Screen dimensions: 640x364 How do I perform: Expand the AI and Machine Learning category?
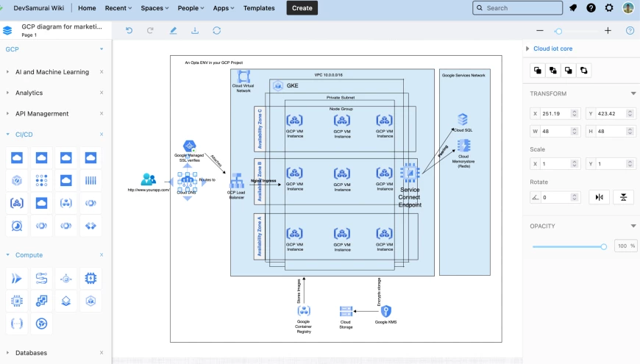[8, 72]
